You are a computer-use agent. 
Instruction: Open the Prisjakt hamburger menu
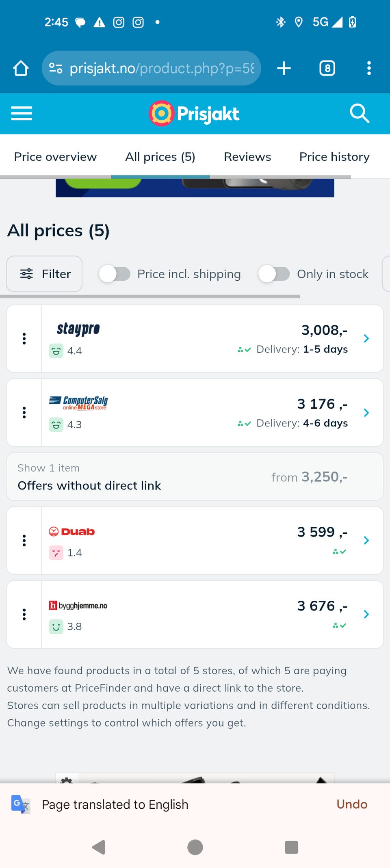[x=22, y=113]
